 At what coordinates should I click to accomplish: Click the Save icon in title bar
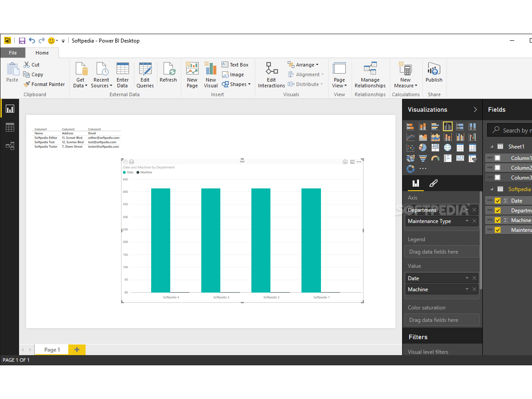click(x=22, y=41)
